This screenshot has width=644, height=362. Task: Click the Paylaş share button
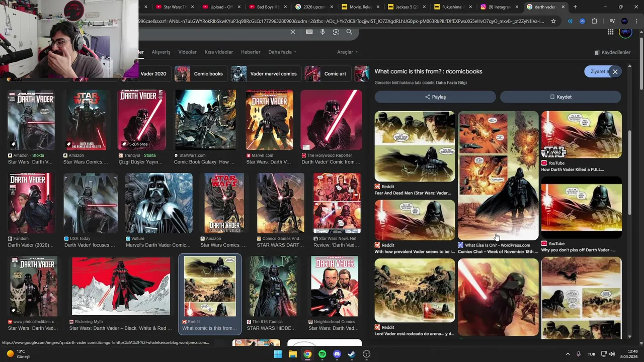pyautogui.click(x=435, y=97)
